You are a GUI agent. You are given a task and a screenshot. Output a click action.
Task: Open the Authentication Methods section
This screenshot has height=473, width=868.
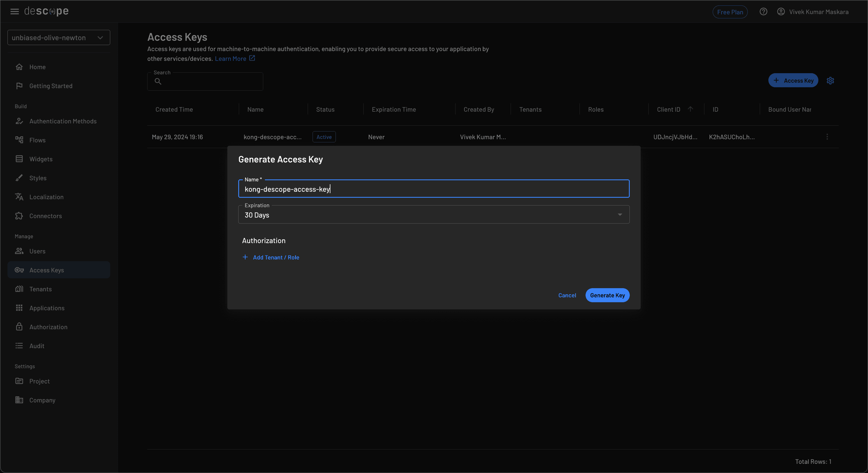[63, 121]
